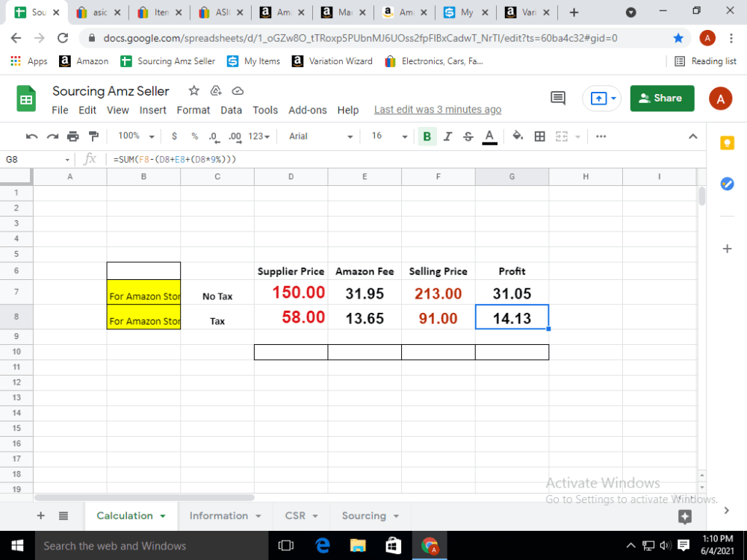This screenshot has width=747, height=560.
Task: Open the All sheets list
Action: click(63, 516)
